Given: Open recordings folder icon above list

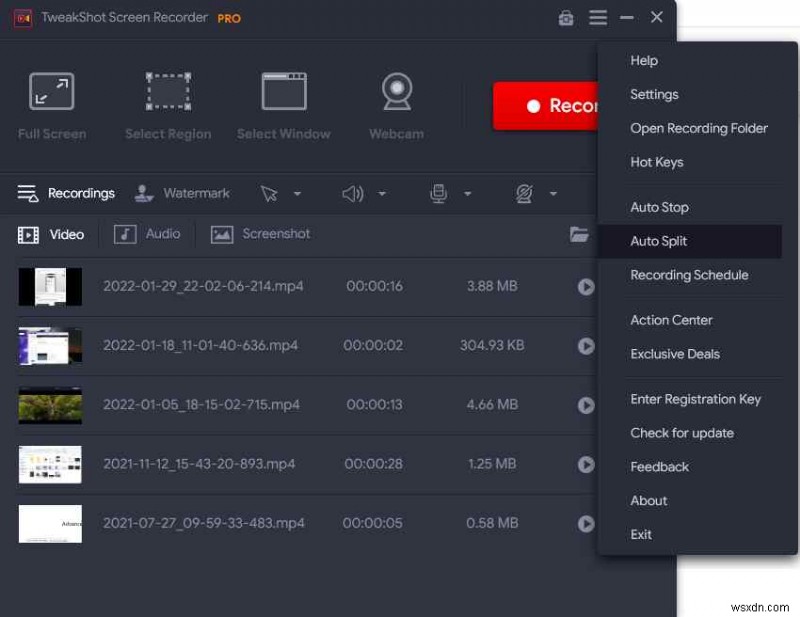Looking at the screenshot, I should [579, 235].
